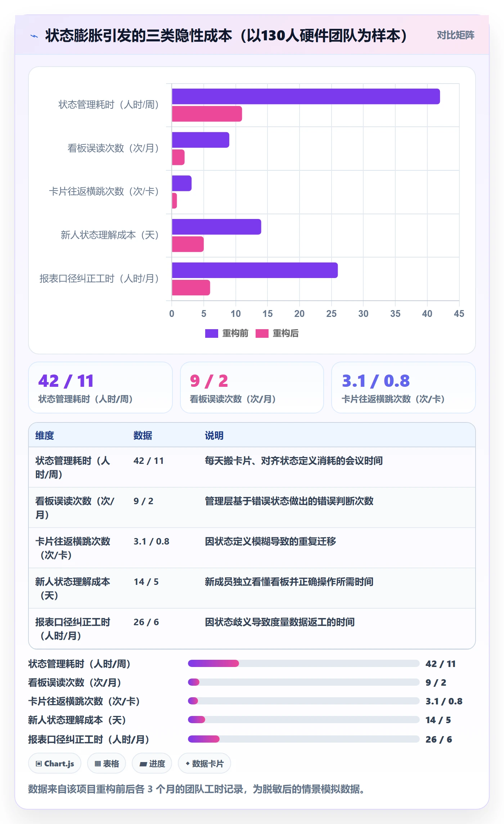504x824 pixels.
Task: Click the description 新成员独立看懂看板并正确操作所需时间
Action: click(x=289, y=582)
